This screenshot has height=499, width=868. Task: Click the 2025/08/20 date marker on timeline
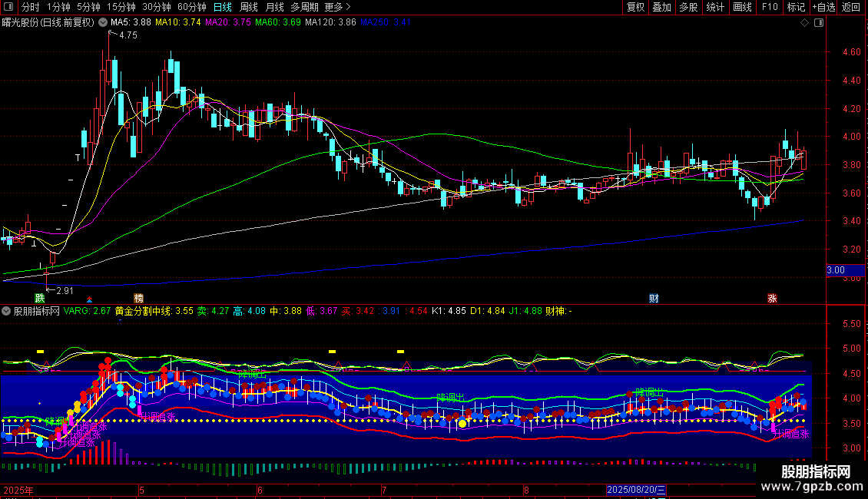coord(637,489)
